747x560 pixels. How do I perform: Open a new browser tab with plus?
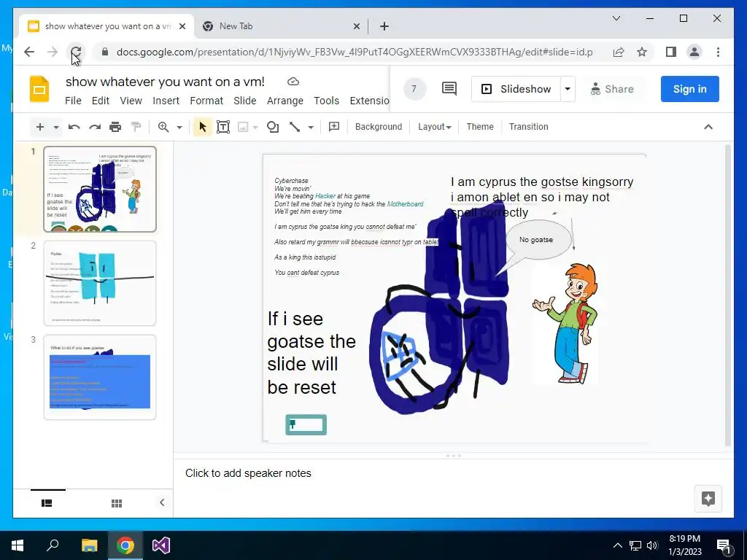click(384, 26)
